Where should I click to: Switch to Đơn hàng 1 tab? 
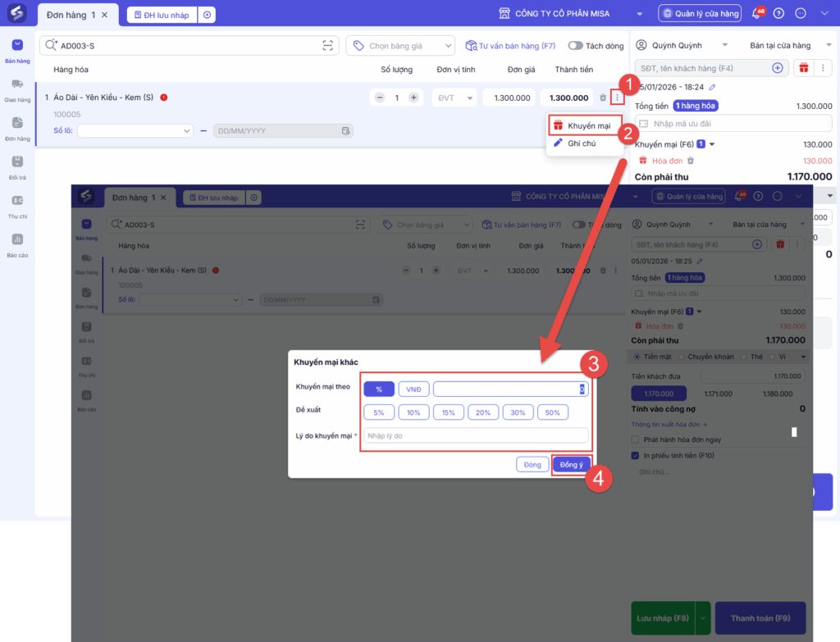point(71,15)
